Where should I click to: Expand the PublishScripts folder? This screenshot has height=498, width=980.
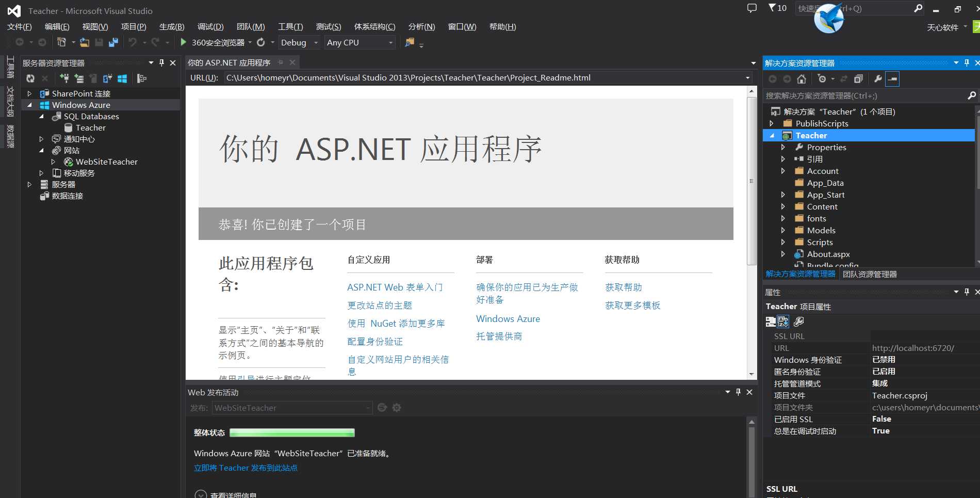pos(772,123)
